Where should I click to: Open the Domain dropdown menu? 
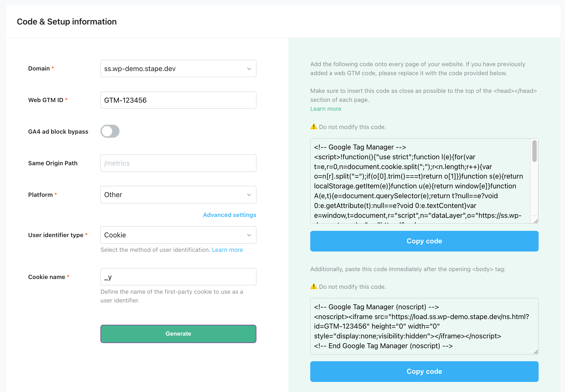click(x=177, y=68)
